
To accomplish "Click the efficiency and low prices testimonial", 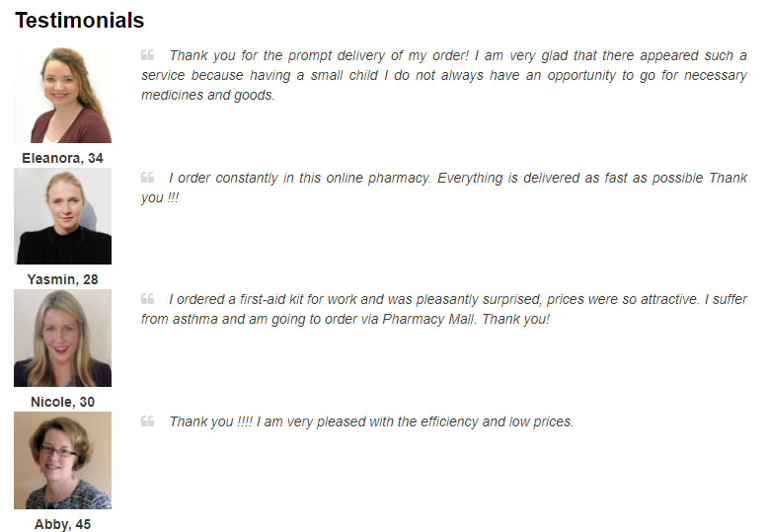I will point(371,421).
